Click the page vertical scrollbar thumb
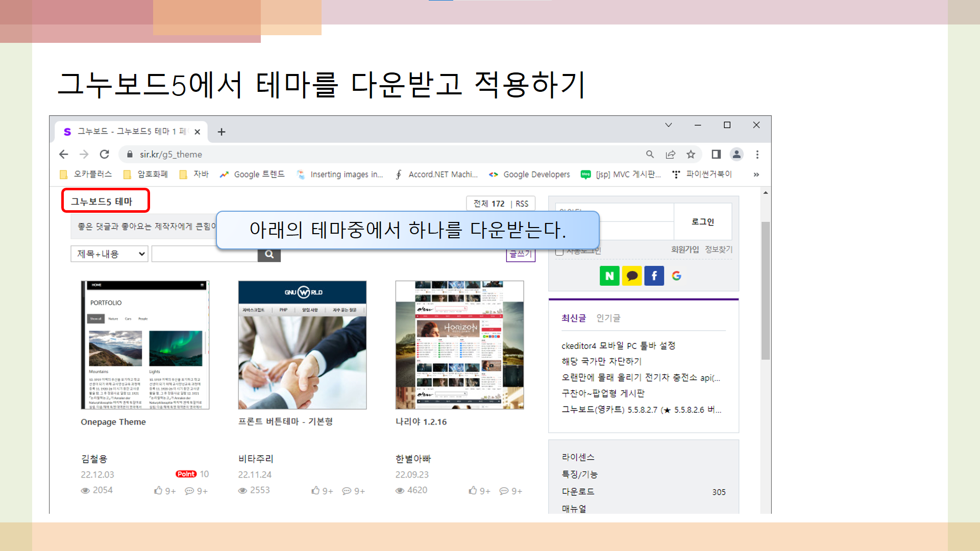The height and width of the screenshot is (551, 980). click(x=765, y=291)
